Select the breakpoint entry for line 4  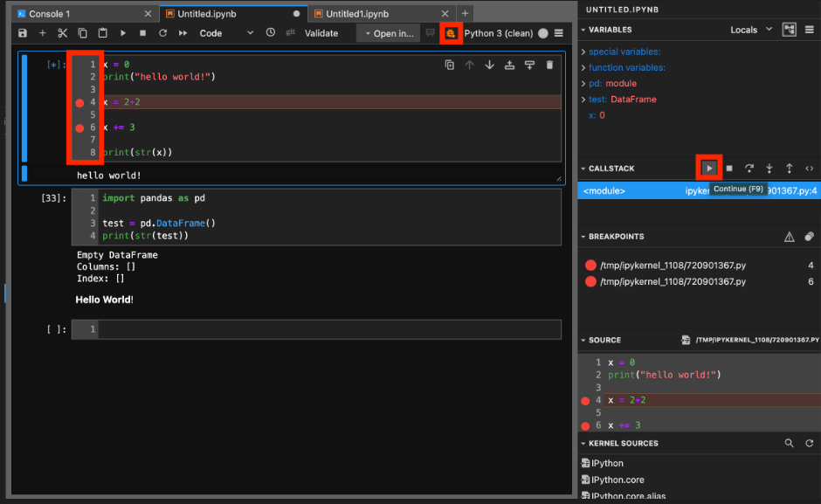[x=700, y=265]
